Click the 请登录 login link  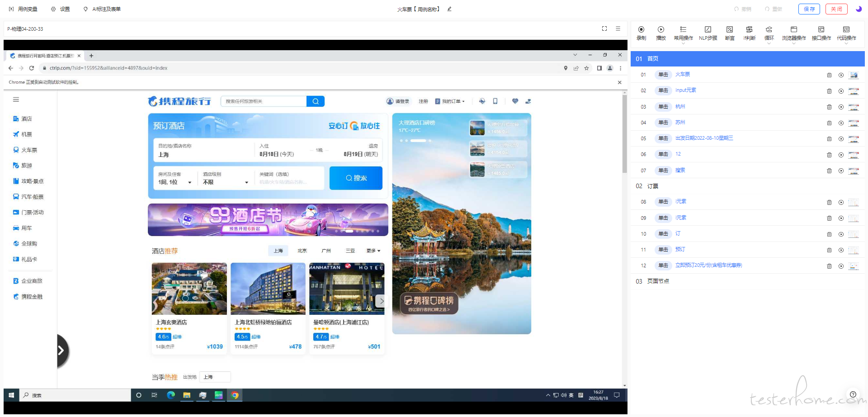tap(398, 101)
